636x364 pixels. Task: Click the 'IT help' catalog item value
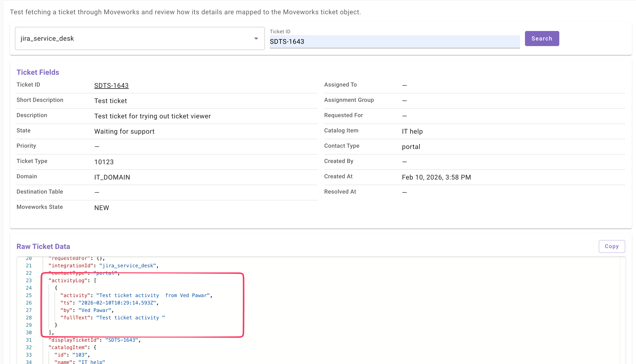pyautogui.click(x=412, y=132)
